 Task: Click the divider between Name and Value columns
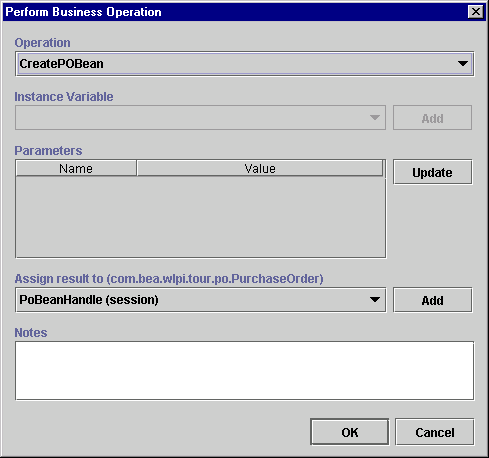[x=137, y=168]
